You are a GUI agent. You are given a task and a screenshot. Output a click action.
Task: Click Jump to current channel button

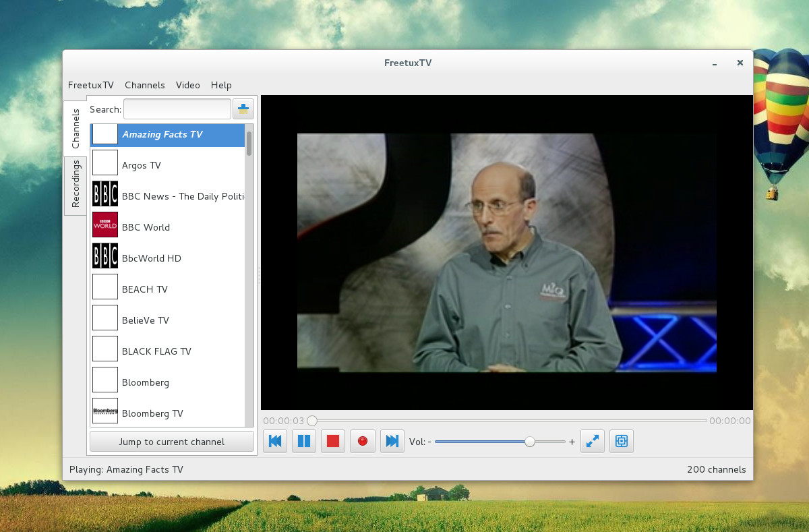[172, 442]
